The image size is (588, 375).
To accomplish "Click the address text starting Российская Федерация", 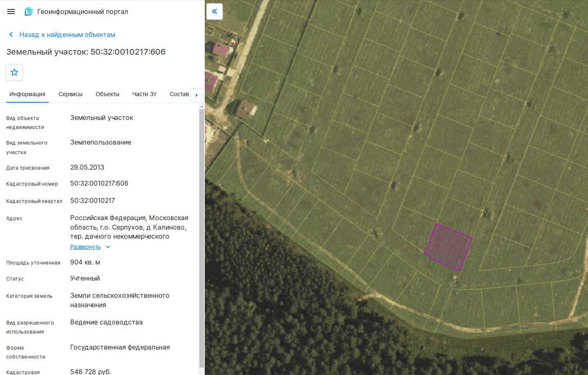I will pyautogui.click(x=129, y=227).
